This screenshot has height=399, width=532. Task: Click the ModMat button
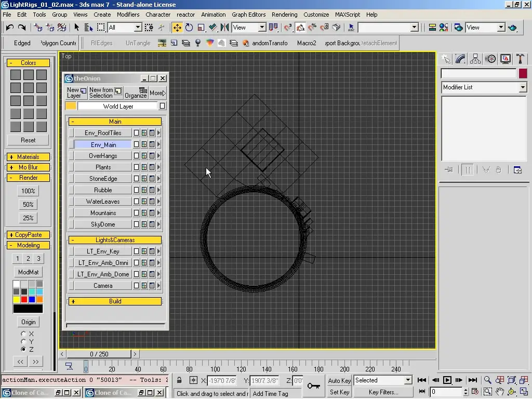[x=28, y=272]
